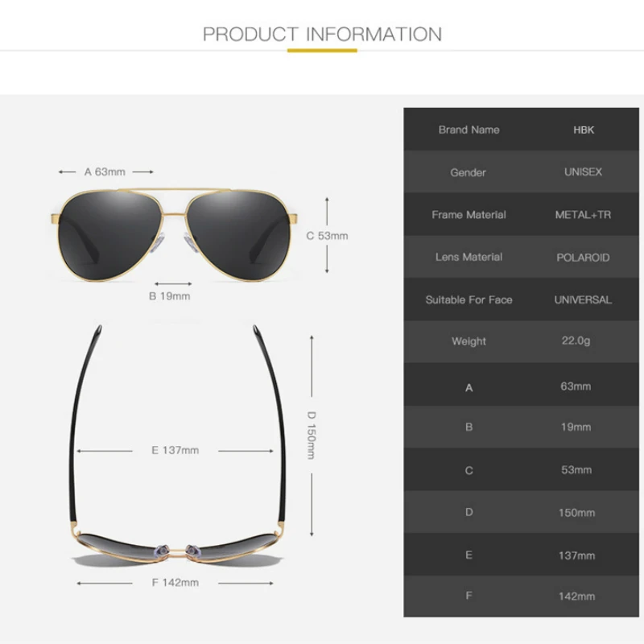Click the Suitable For Face row label

(469, 299)
